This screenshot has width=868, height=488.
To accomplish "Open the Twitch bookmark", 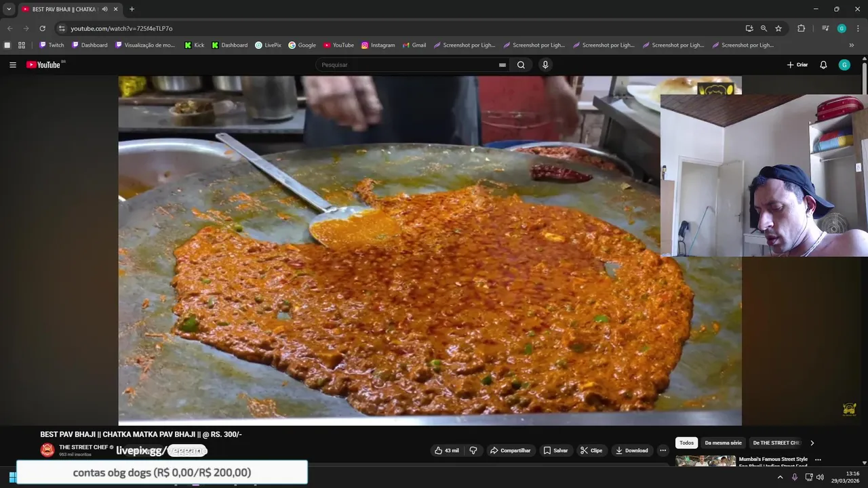I will [x=52, y=45].
